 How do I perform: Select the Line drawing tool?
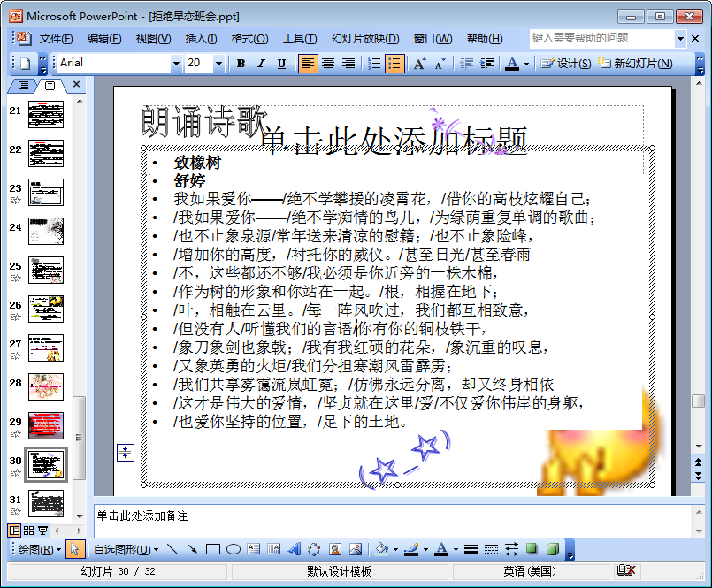click(x=172, y=549)
